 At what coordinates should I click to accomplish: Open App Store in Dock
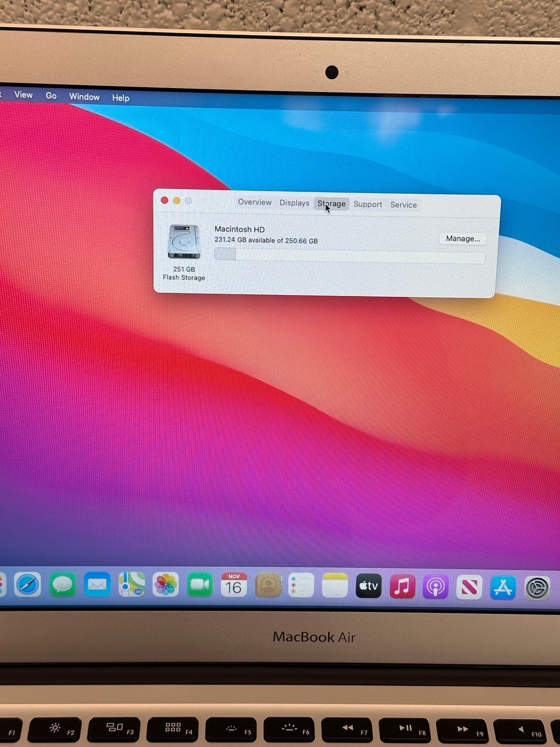(503, 588)
